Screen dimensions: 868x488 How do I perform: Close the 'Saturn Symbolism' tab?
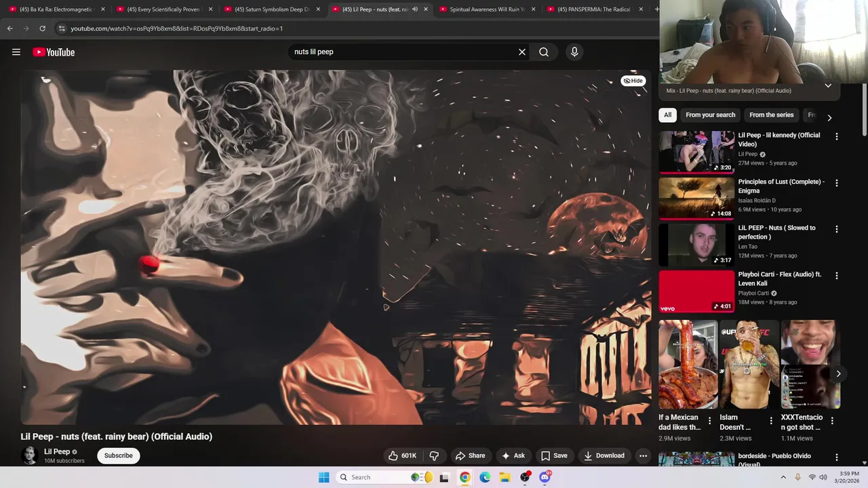(x=318, y=9)
